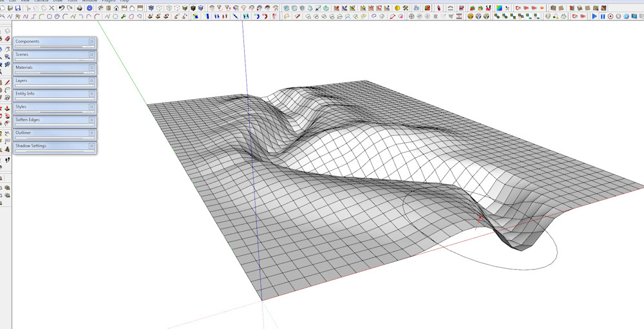Click the blue Play button
Viewport: 644px width, 329px height.
pos(594,16)
